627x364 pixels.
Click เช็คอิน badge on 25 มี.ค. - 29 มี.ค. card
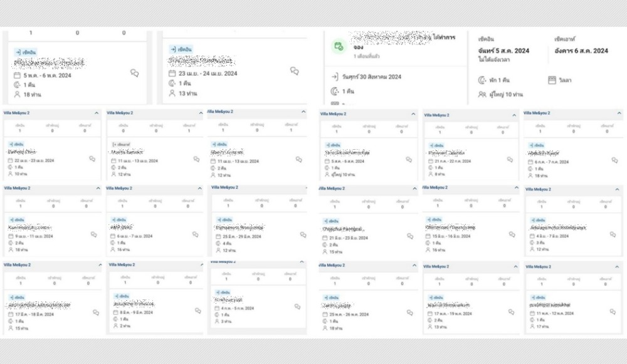[x=224, y=220]
